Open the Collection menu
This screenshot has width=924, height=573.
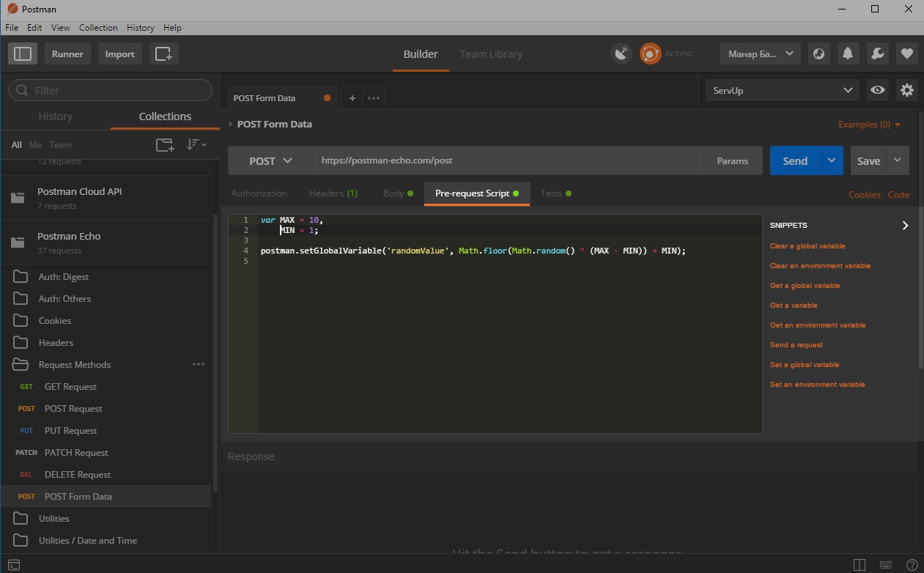click(98, 27)
